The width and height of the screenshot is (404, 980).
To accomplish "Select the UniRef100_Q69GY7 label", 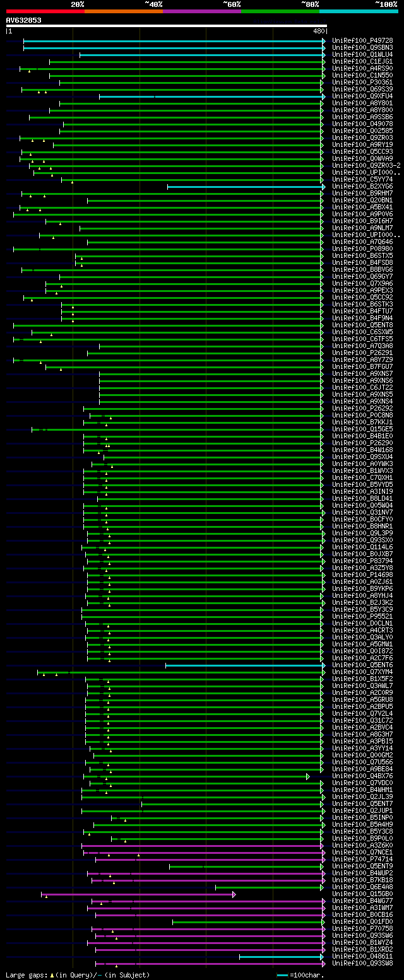I will pyautogui.click(x=362, y=277).
